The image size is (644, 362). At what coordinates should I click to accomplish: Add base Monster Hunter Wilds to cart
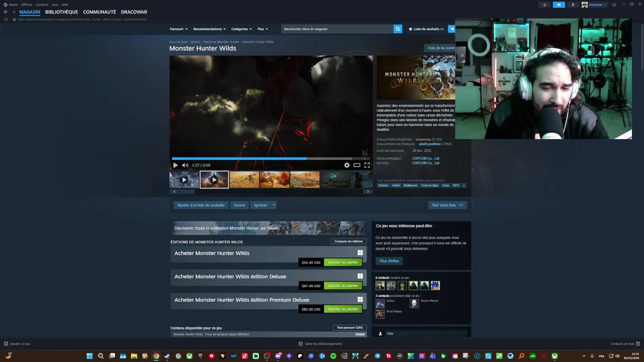point(343,262)
